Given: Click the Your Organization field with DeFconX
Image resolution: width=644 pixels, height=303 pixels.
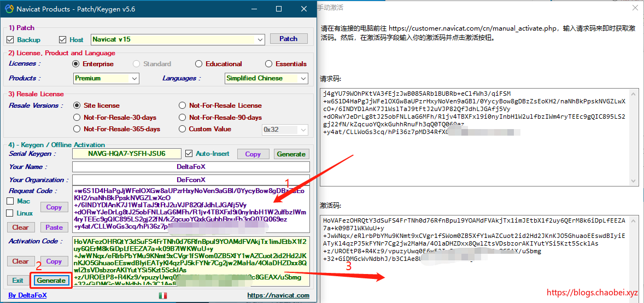Looking at the screenshot, I should coord(191,180).
